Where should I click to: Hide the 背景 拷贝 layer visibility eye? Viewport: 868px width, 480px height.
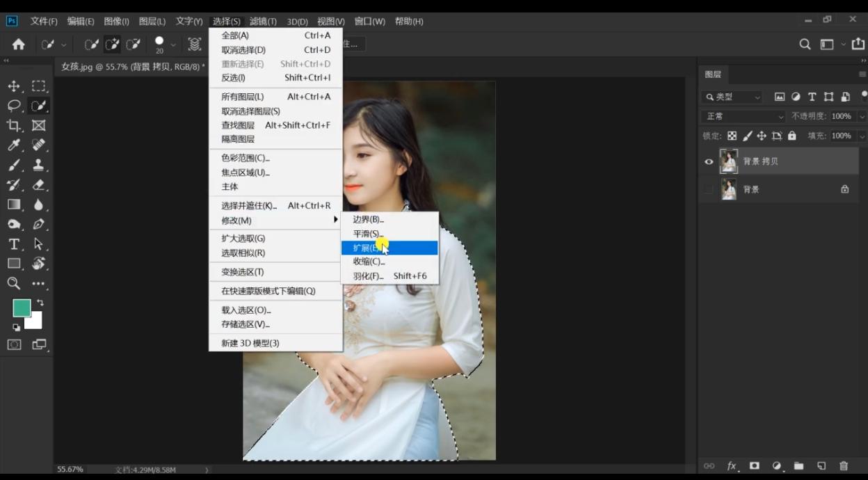pyautogui.click(x=709, y=161)
